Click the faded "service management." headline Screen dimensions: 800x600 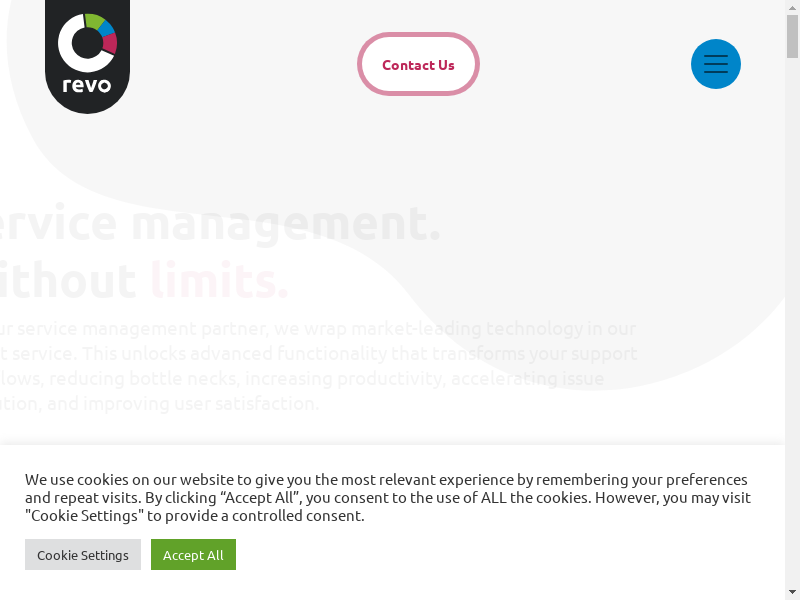220,223
